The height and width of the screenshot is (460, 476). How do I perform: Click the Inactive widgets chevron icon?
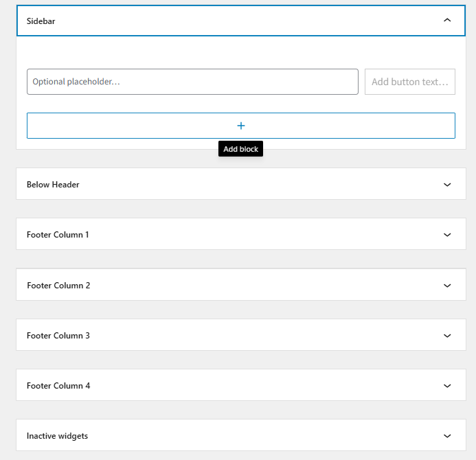447,436
